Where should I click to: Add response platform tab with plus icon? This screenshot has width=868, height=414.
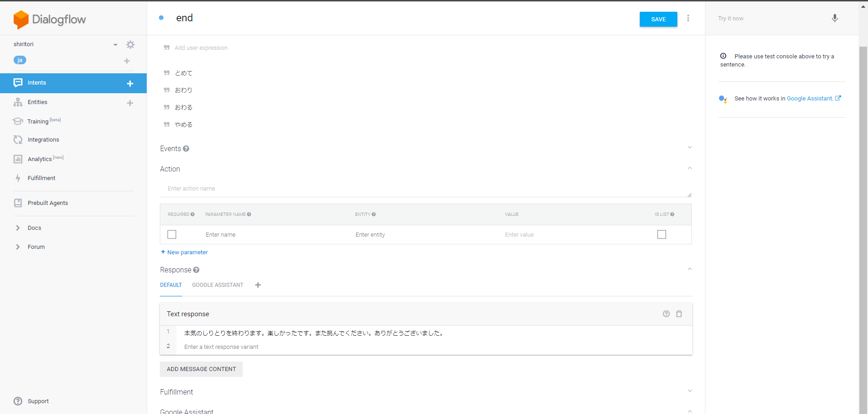click(258, 285)
